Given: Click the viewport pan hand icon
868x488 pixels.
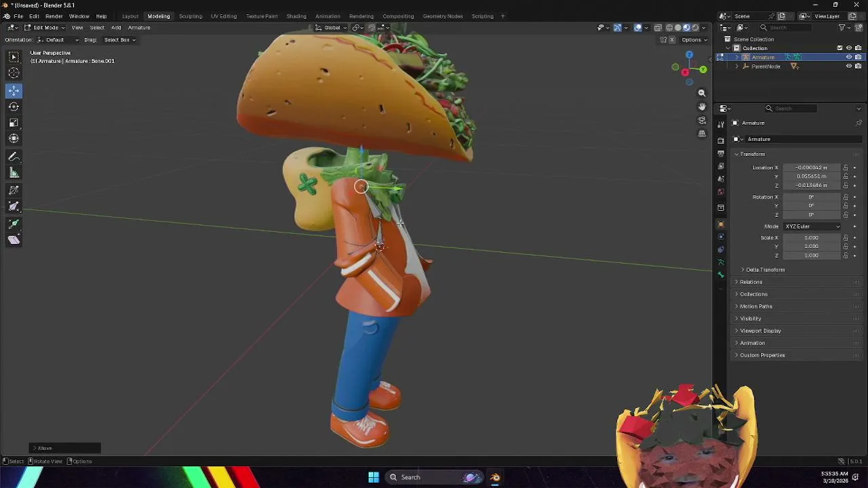Looking at the screenshot, I should (702, 106).
